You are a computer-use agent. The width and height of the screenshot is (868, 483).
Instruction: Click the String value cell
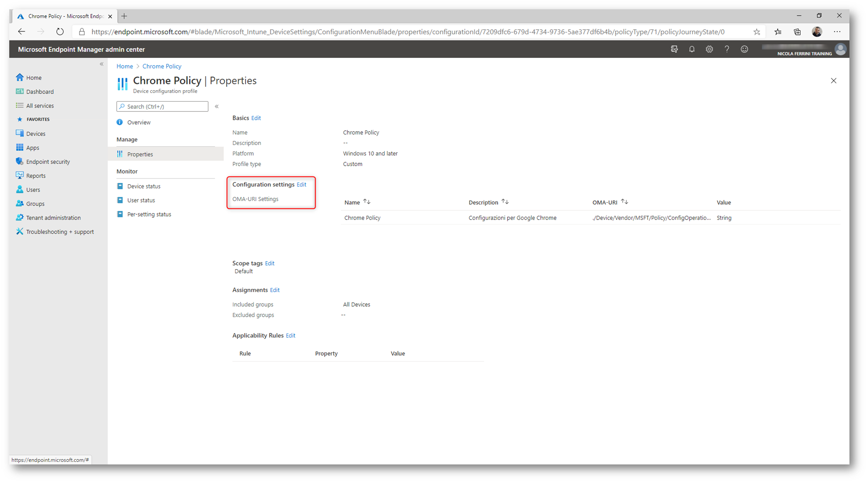tap(724, 218)
